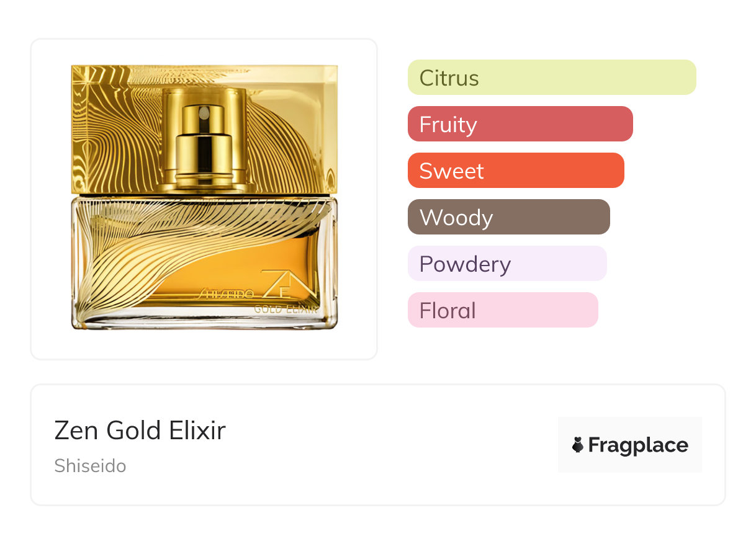The width and height of the screenshot is (756, 536).
Task: Click the Fragplace perfume bottle logo icon
Action: click(578, 445)
